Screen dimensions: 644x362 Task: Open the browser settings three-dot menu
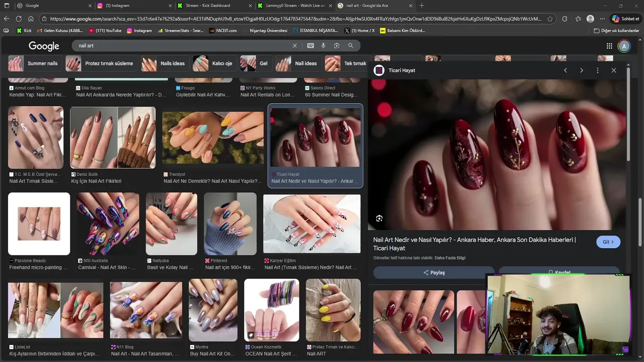point(603,19)
